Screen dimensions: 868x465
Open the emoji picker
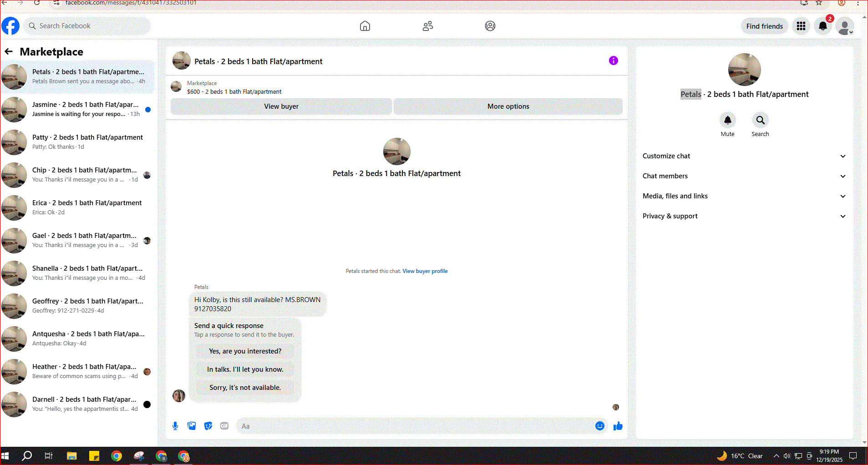pos(600,426)
